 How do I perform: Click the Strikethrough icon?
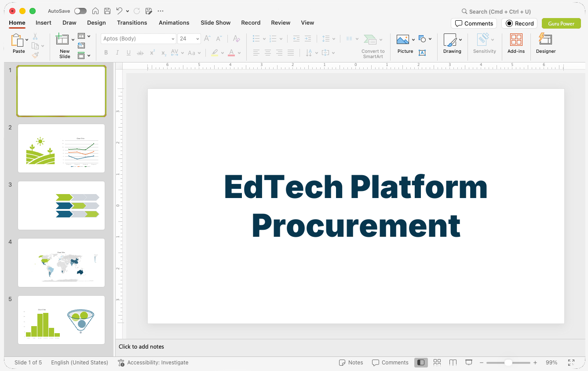coord(140,53)
